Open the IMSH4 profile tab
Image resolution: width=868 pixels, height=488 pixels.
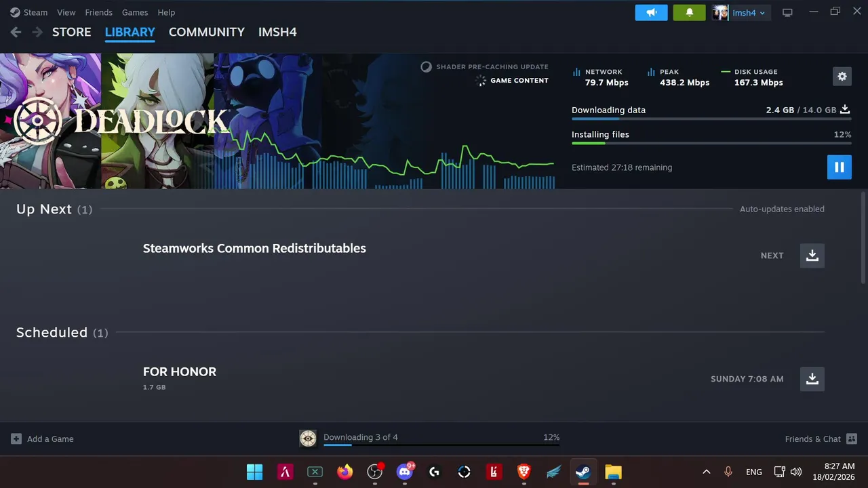coord(277,32)
